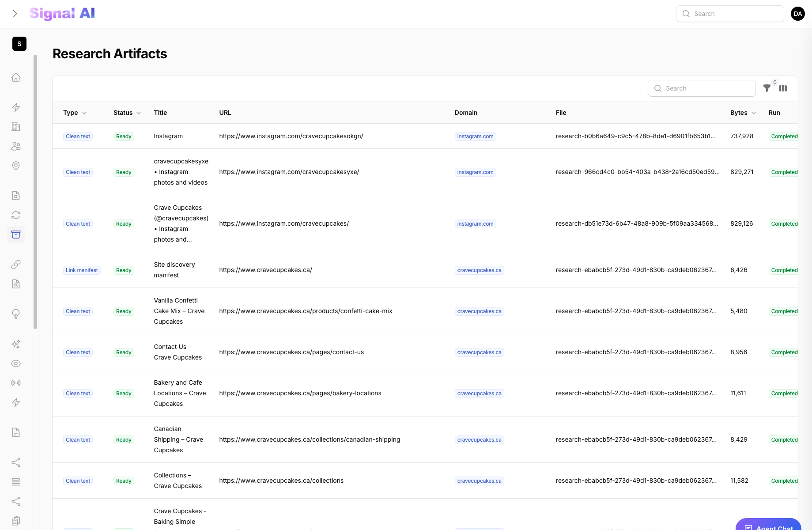Open the map pin locations sidebar icon
Viewport: 812px width, 530px height.
(x=16, y=166)
